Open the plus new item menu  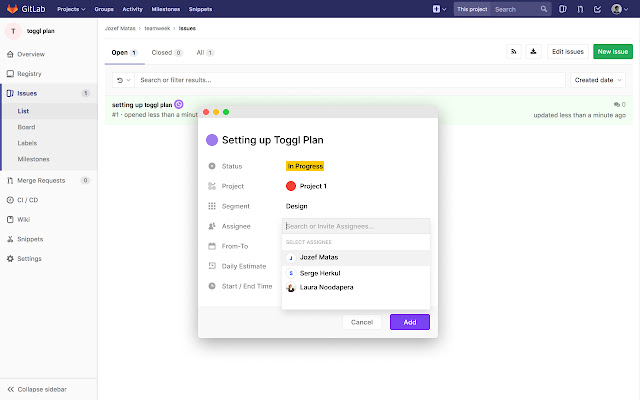[x=439, y=9]
